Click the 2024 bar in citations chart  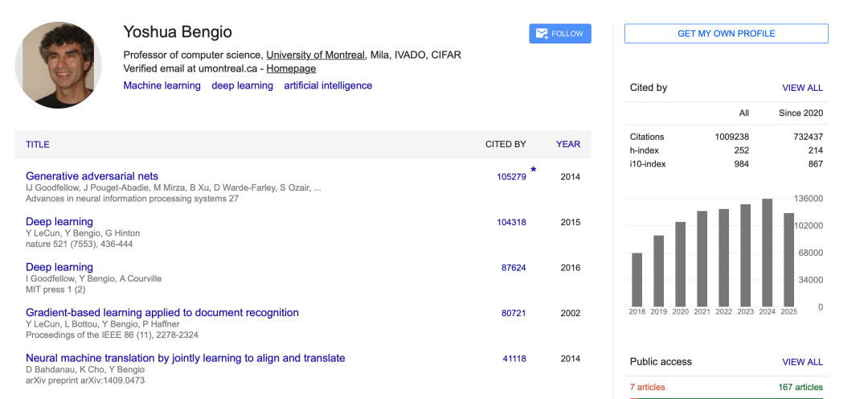(768, 253)
